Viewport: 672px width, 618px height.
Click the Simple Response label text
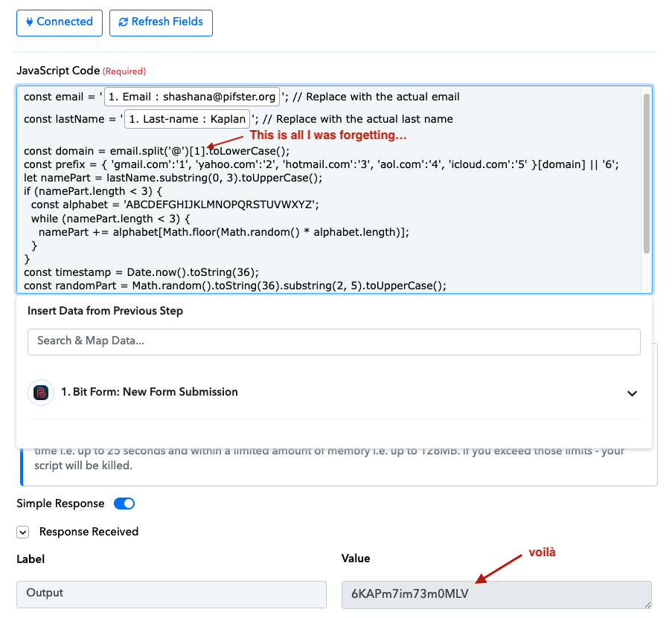[60, 503]
